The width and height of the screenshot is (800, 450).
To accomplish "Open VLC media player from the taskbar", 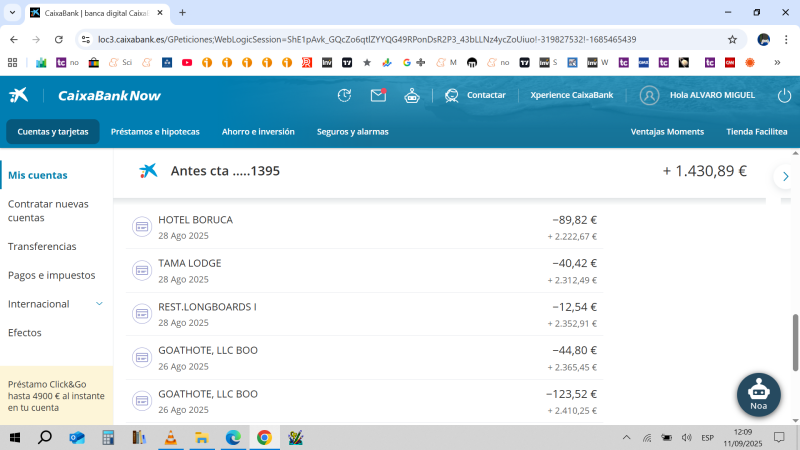I will pos(170,438).
